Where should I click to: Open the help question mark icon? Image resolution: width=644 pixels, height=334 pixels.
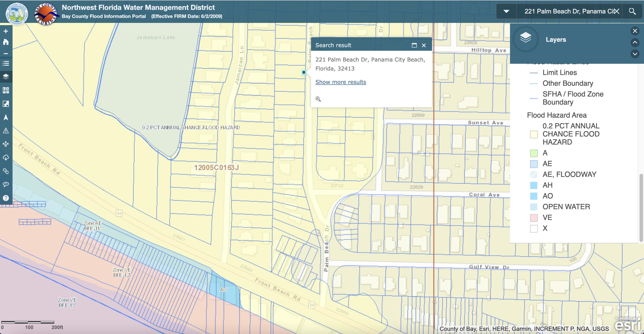[x=6, y=198]
